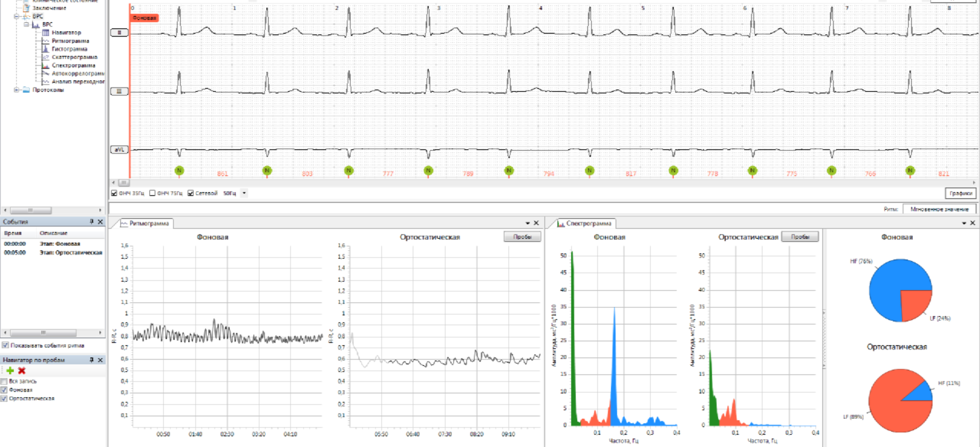Select the N beat marker before interval 775
Viewport: 980px width, 447px height.
click(752, 170)
